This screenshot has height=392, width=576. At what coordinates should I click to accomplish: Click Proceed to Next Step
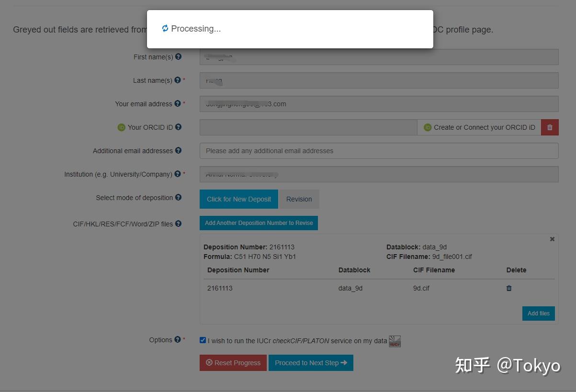coord(311,362)
